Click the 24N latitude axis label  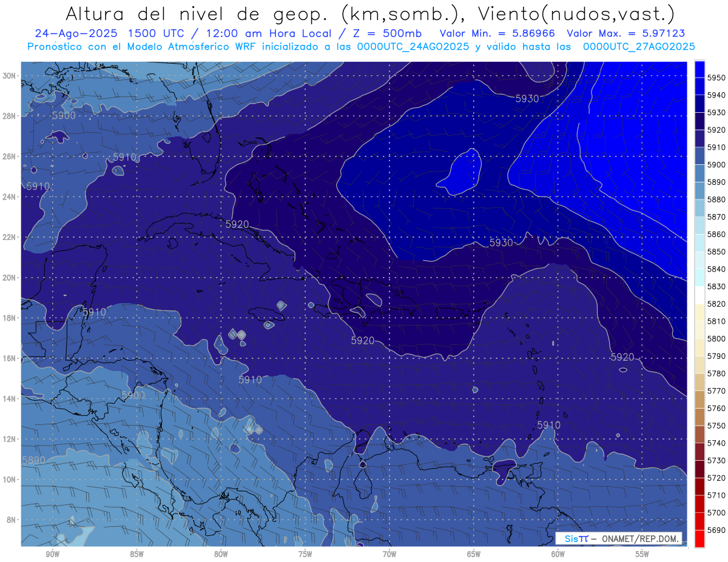[9, 197]
